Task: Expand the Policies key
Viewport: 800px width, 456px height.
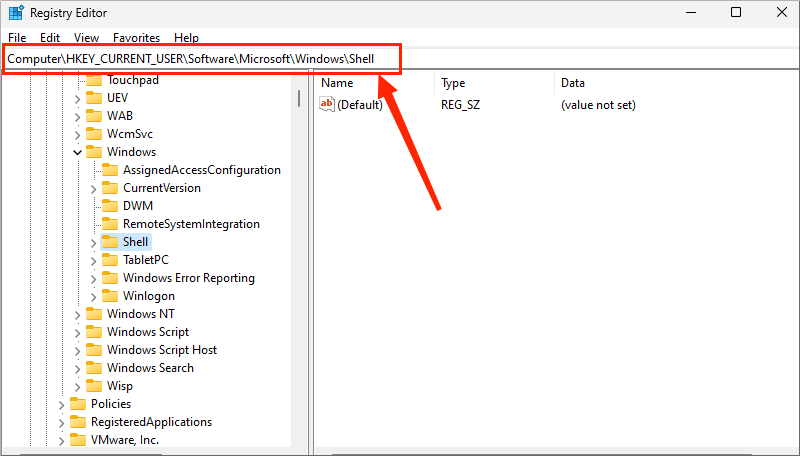Action: point(61,405)
